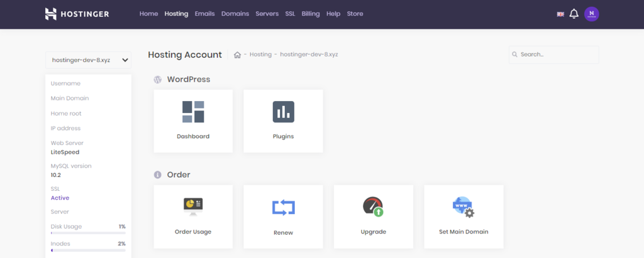The width and height of the screenshot is (644, 258).
Task: Click the IP address label
Action: coord(65,129)
